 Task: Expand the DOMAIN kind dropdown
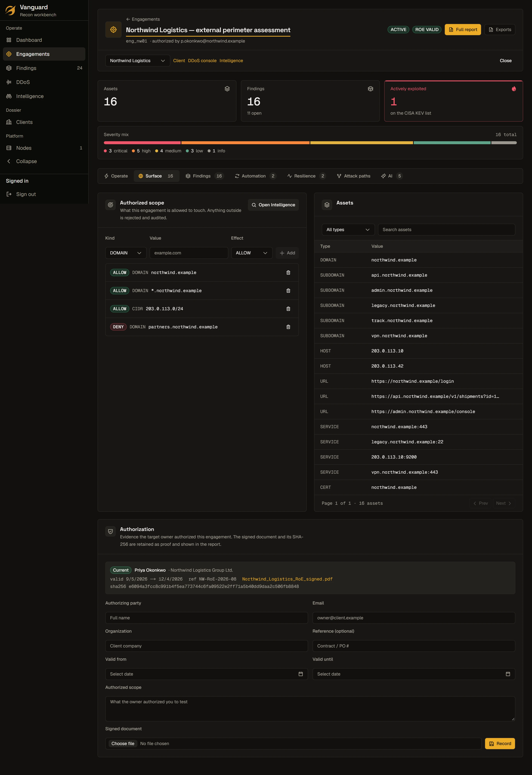pos(126,253)
